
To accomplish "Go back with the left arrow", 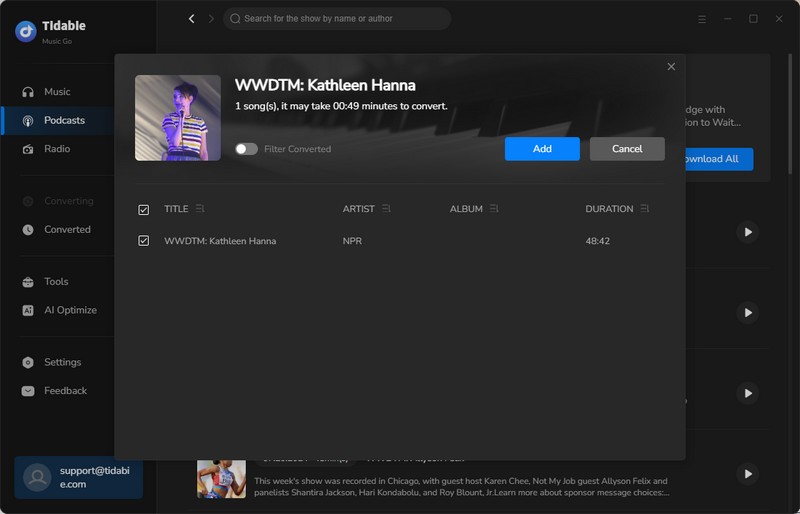I will coord(192,19).
